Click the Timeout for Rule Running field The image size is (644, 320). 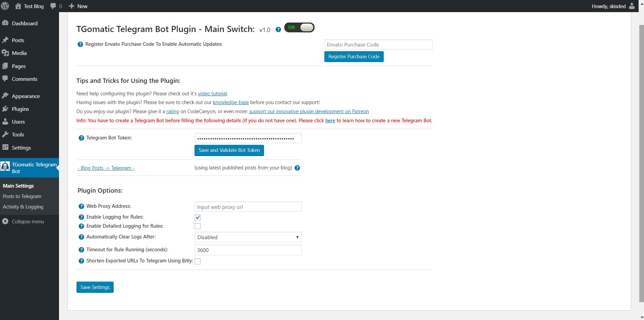248,250
